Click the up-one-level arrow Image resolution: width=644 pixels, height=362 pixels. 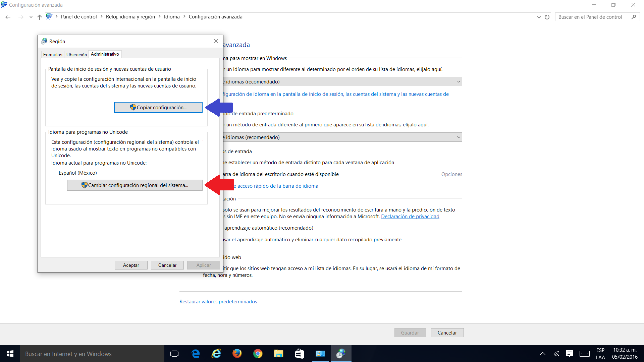[x=40, y=17]
